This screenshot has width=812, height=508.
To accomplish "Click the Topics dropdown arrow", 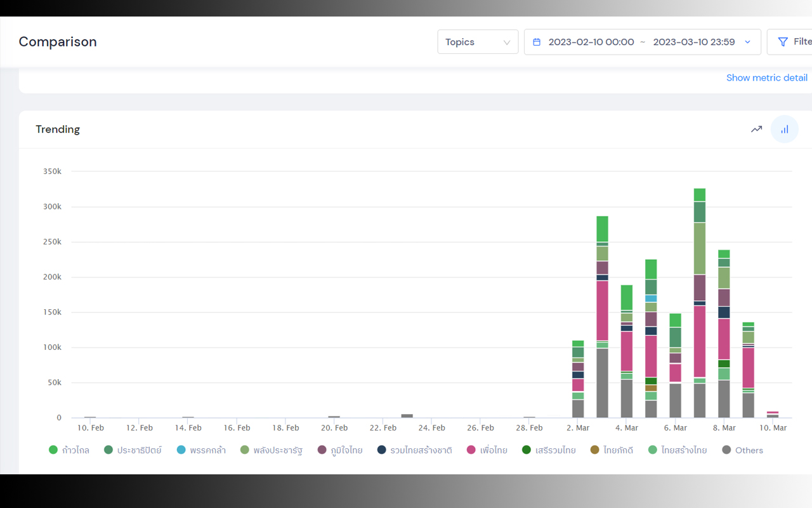I will [507, 43].
